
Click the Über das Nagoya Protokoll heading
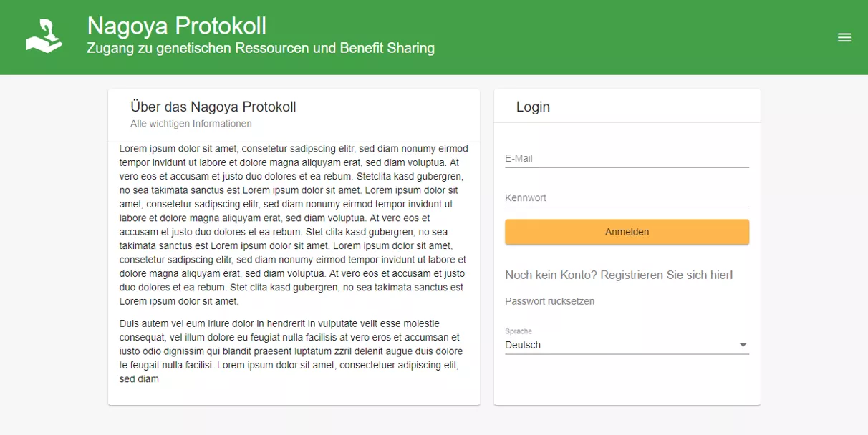tap(213, 107)
